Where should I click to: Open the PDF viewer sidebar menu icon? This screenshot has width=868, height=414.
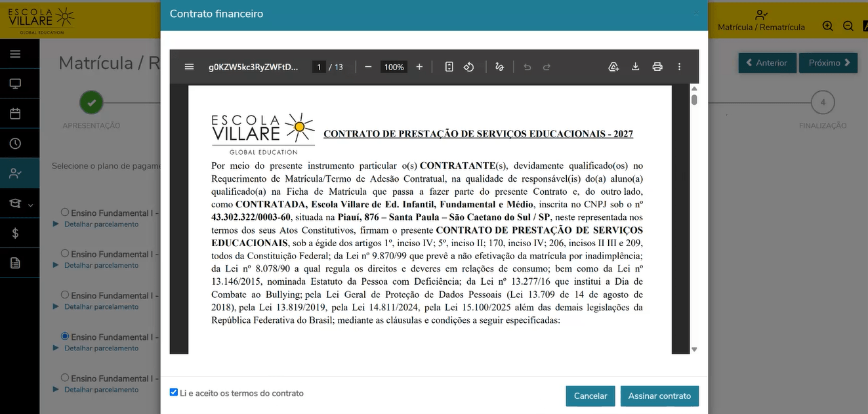[x=190, y=67]
